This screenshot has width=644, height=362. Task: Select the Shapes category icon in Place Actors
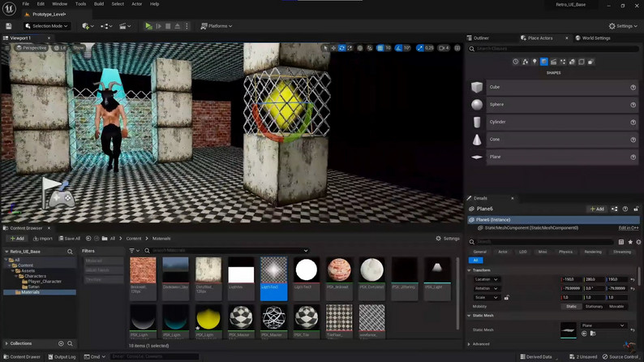point(543,62)
